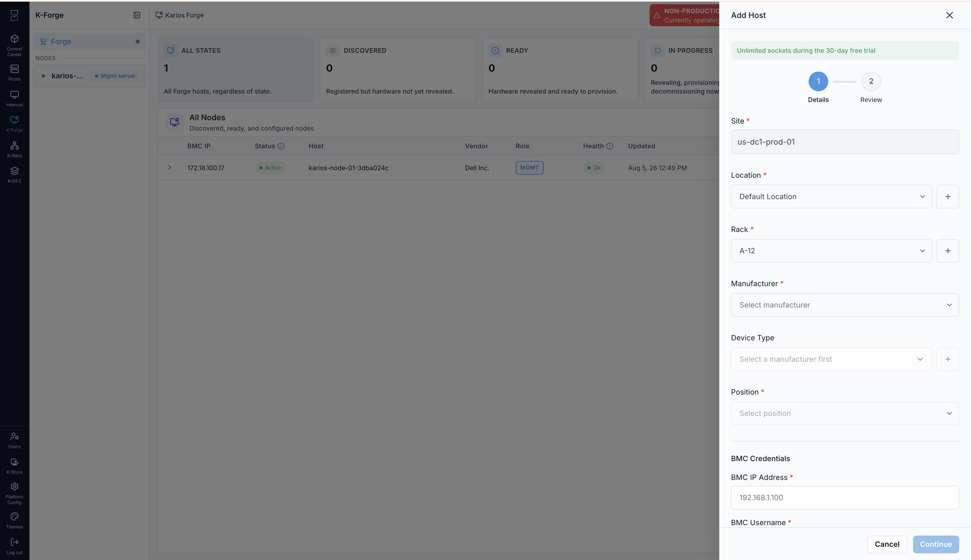Select K-Forge sidebar icon
This screenshot has width=971, height=560.
point(14,124)
